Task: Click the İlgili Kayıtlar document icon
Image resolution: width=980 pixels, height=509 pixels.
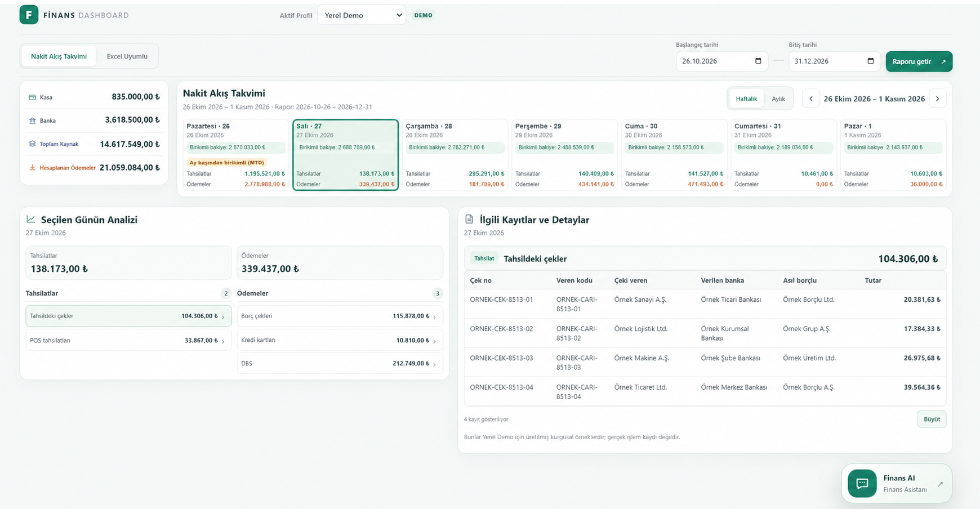Action: (469, 220)
